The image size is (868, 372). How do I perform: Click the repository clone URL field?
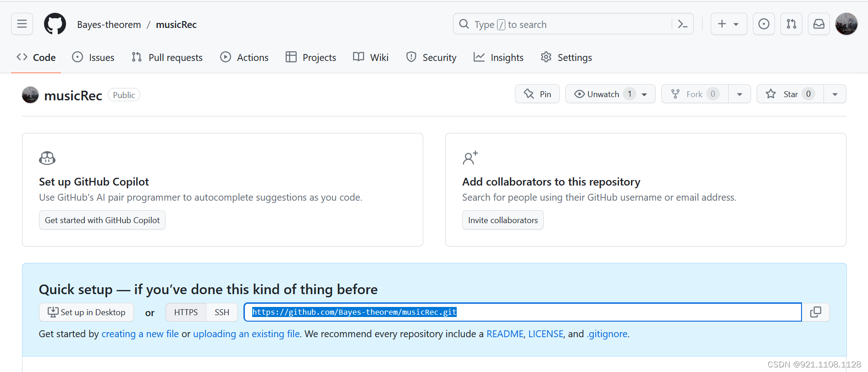[523, 312]
